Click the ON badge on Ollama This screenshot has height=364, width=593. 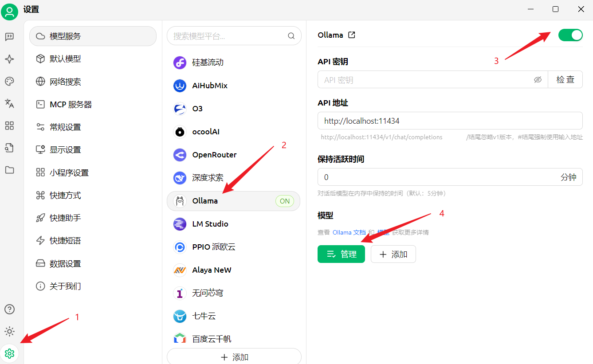tap(285, 201)
